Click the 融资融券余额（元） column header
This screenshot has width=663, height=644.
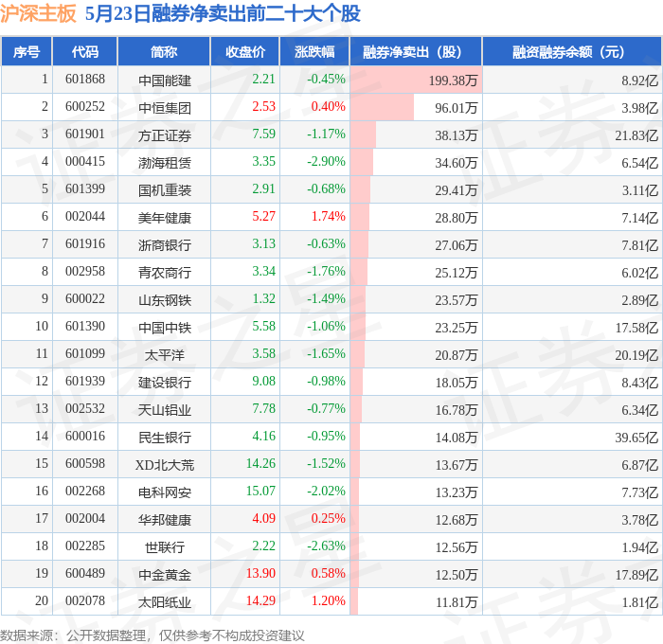572,51
